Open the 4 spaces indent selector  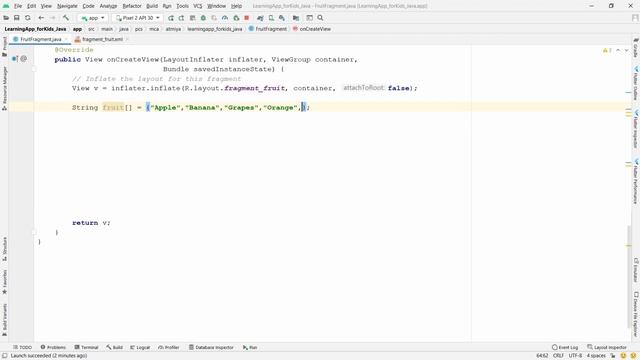(596, 356)
